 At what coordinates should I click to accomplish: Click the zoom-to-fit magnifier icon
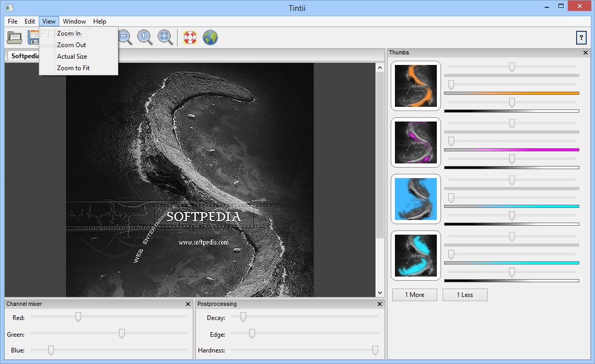165,38
